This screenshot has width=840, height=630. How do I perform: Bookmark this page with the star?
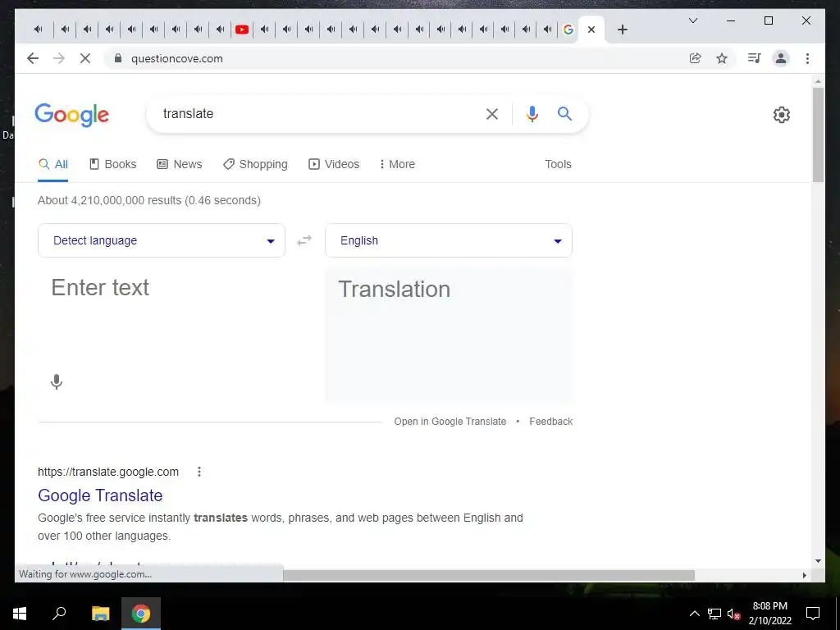click(722, 58)
